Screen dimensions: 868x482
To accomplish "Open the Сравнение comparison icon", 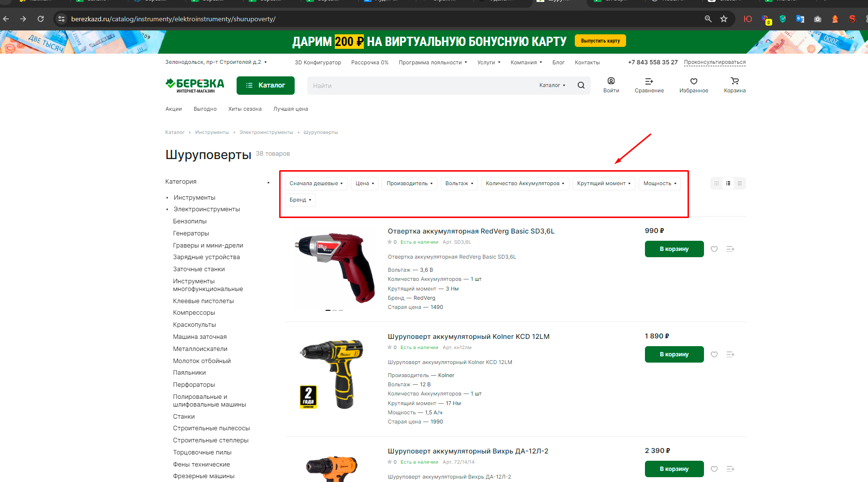I will point(649,81).
